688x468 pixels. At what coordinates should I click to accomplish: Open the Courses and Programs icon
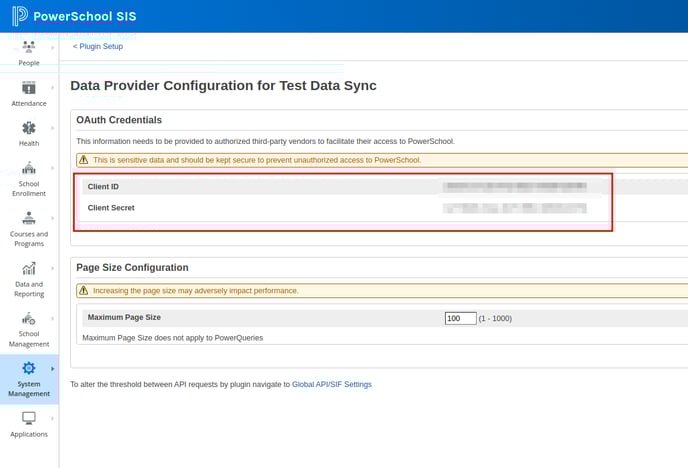coord(29,218)
